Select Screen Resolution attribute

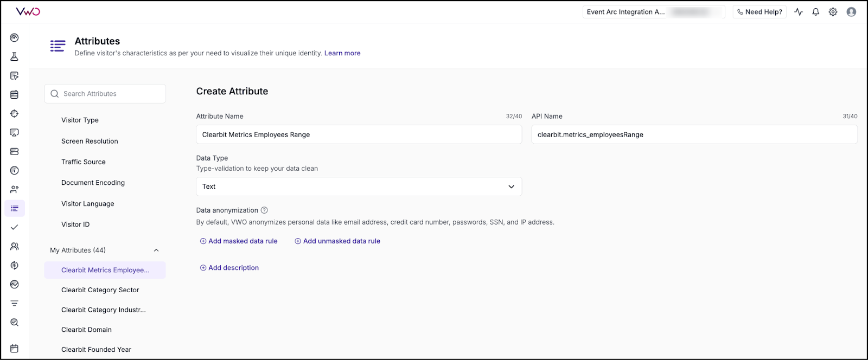[90, 141]
